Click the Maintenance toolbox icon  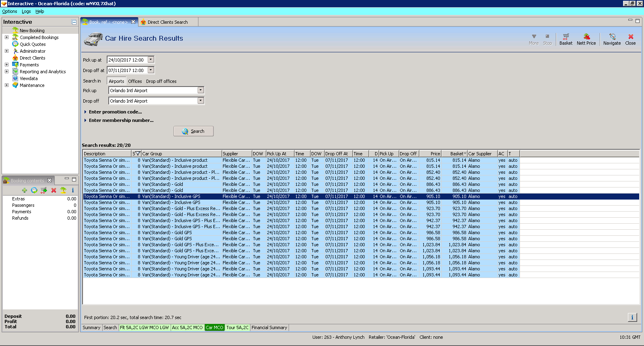pos(15,85)
